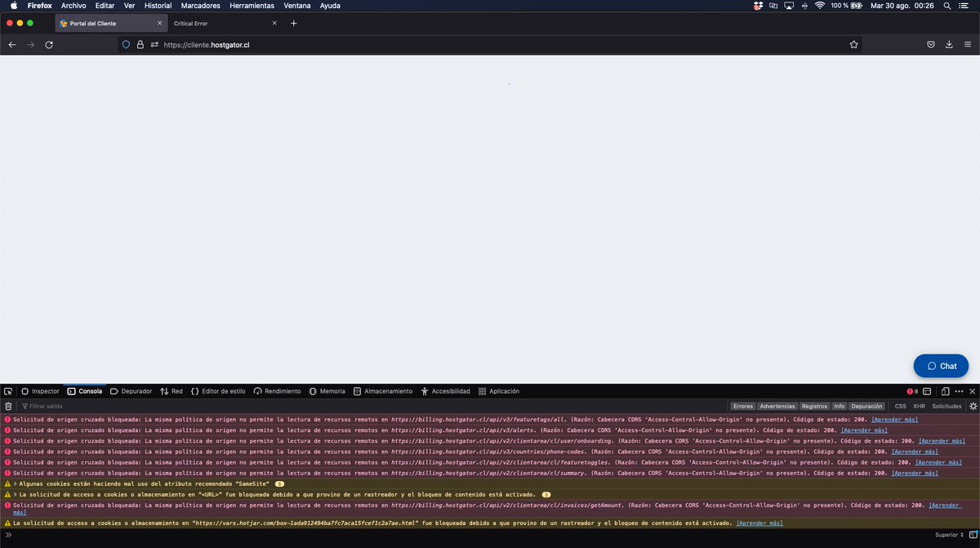Toggle the Depuración filter
The image size is (980, 548).
pyautogui.click(x=866, y=406)
